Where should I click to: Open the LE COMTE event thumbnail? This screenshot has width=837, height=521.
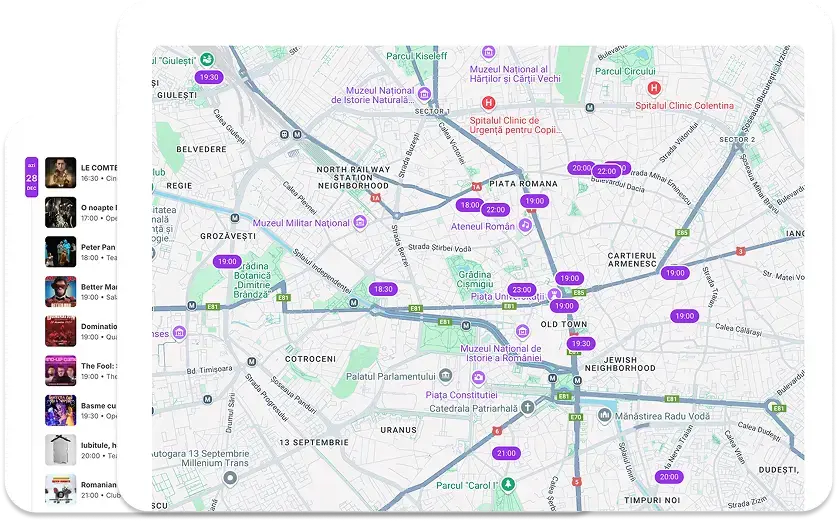pos(60,172)
